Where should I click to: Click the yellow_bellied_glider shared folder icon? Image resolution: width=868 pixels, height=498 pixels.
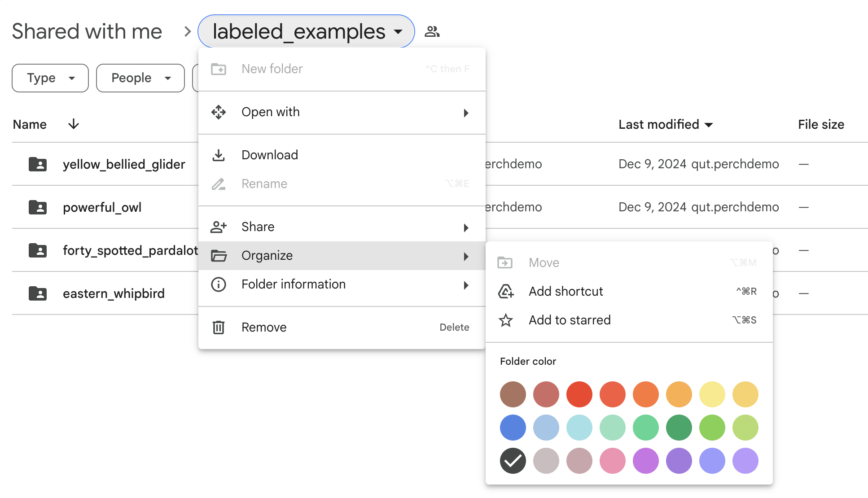pyautogui.click(x=38, y=164)
